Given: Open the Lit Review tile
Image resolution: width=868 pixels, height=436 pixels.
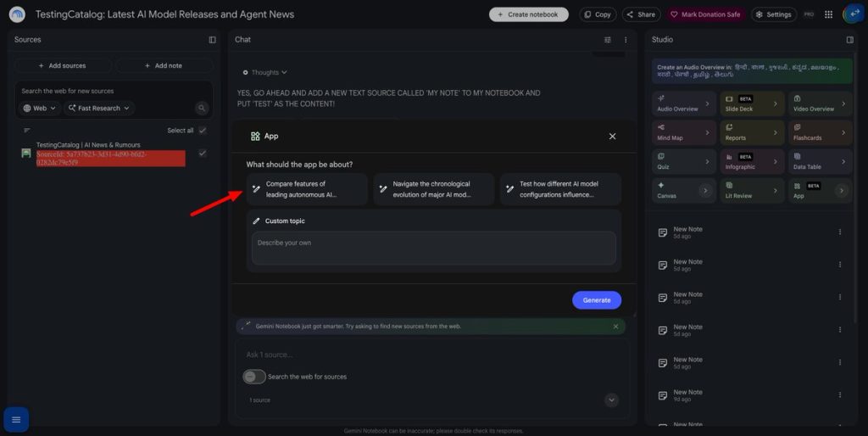Looking at the screenshot, I should 752,191.
